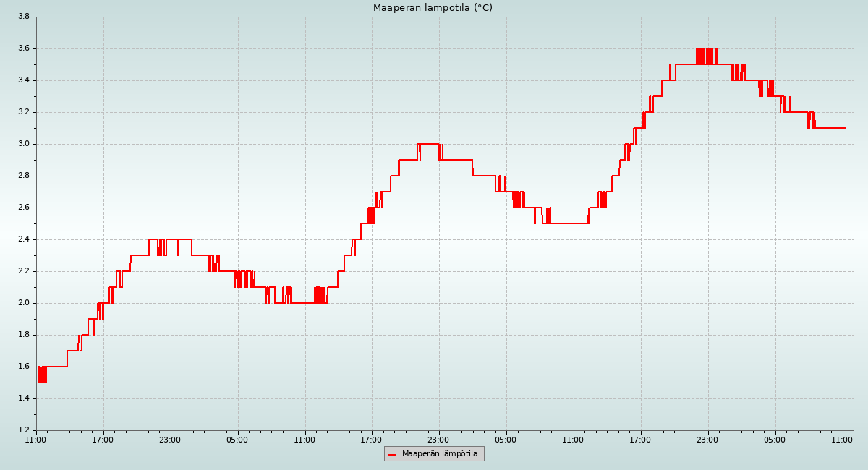868x470 pixels.
Task: Click the 3.0 y-axis label
Action: (x=23, y=144)
